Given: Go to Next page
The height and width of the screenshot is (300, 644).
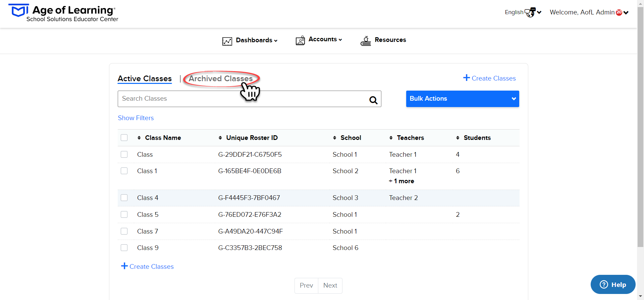Looking at the screenshot, I should pyautogui.click(x=330, y=286).
